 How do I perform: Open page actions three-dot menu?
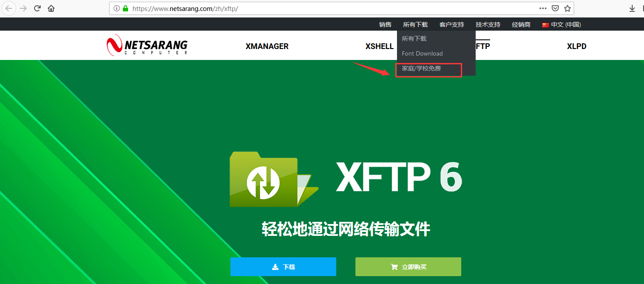click(x=543, y=8)
